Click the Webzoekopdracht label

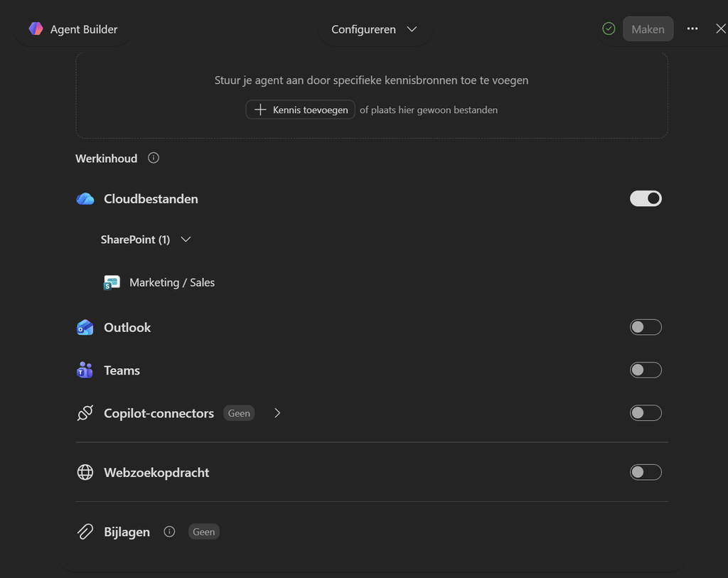pos(156,472)
